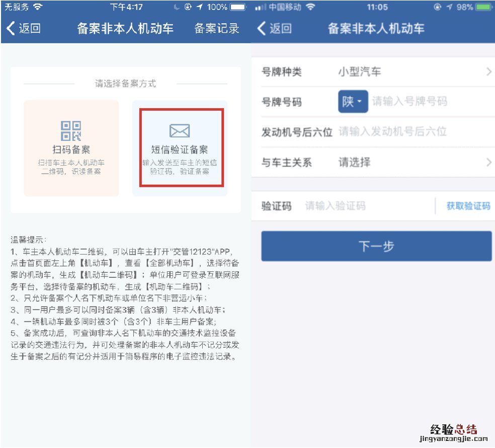The height and width of the screenshot is (448, 495).
Task: Open the 陕 province prefix dropdown
Action: pyautogui.click(x=353, y=102)
